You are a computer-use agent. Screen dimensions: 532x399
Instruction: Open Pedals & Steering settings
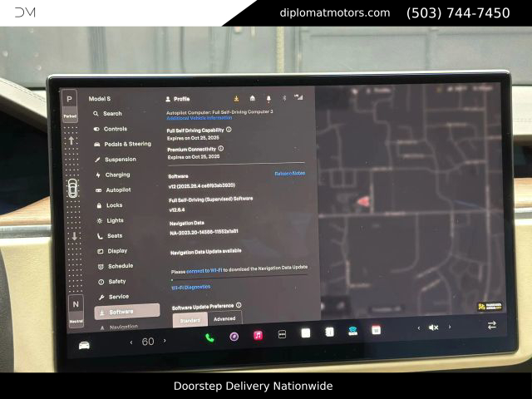[122, 144]
